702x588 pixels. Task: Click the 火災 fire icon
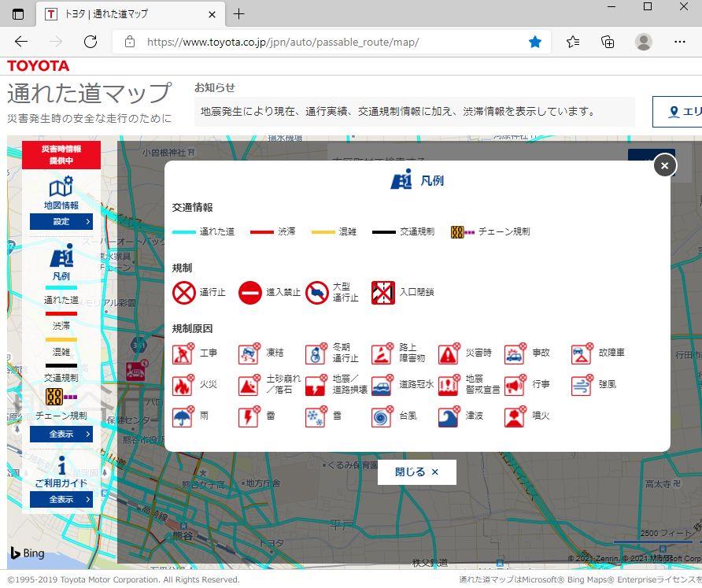183,385
